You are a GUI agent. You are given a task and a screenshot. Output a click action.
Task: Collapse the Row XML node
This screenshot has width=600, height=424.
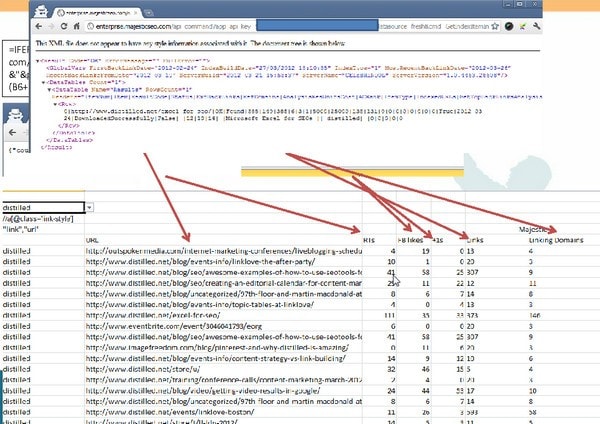point(55,104)
